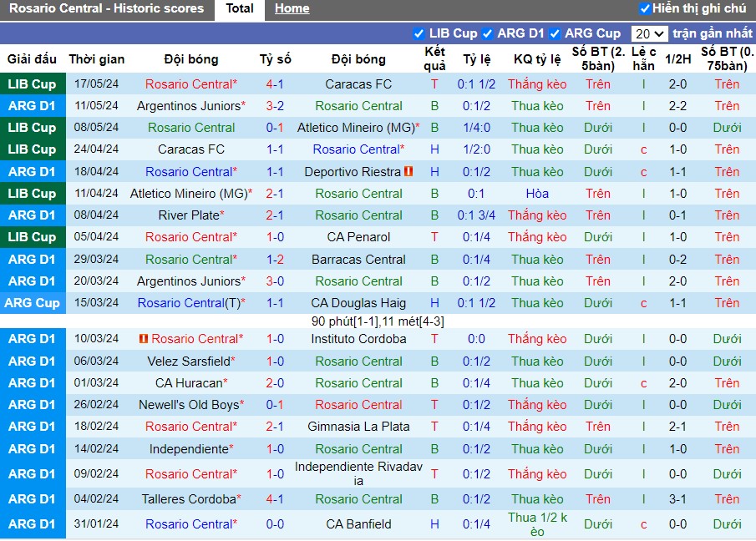This screenshot has height=541, width=756.
Task: Open the Gimnasia La Plata team link
Action: (358, 427)
